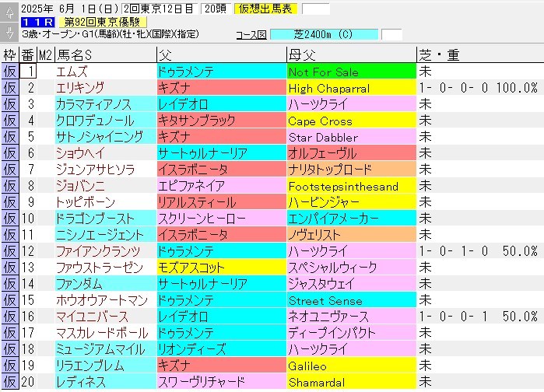Screen dimensions: 544x392
Task: Open the コース図 course map link
Action: click(x=251, y=35)
